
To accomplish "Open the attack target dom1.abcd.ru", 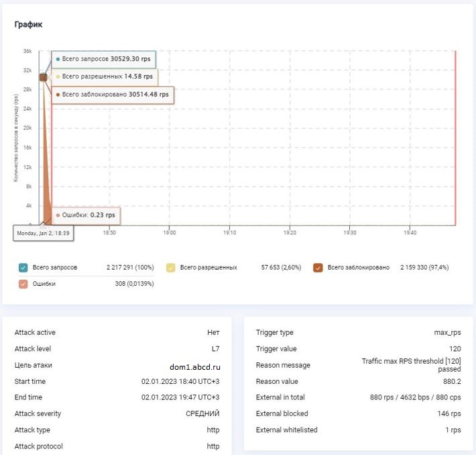I will pyautogui.click(x=195, y=366).
